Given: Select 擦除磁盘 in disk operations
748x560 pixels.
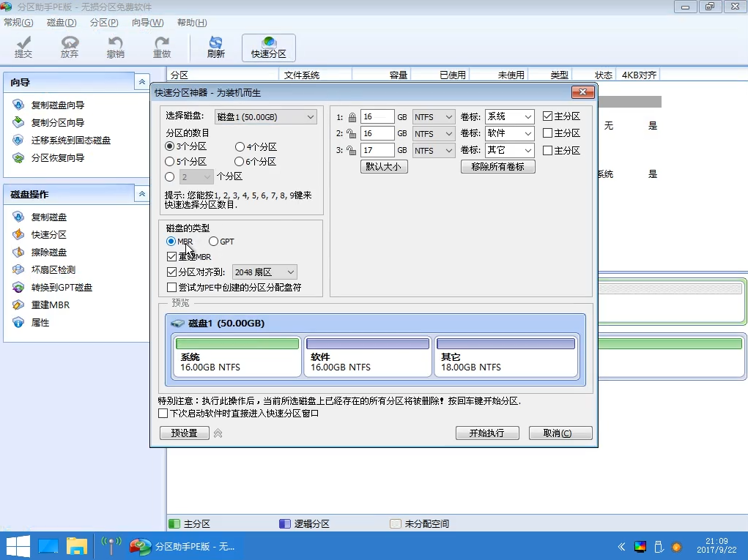Looking at the screenshot, I should [x=49, y=253].
